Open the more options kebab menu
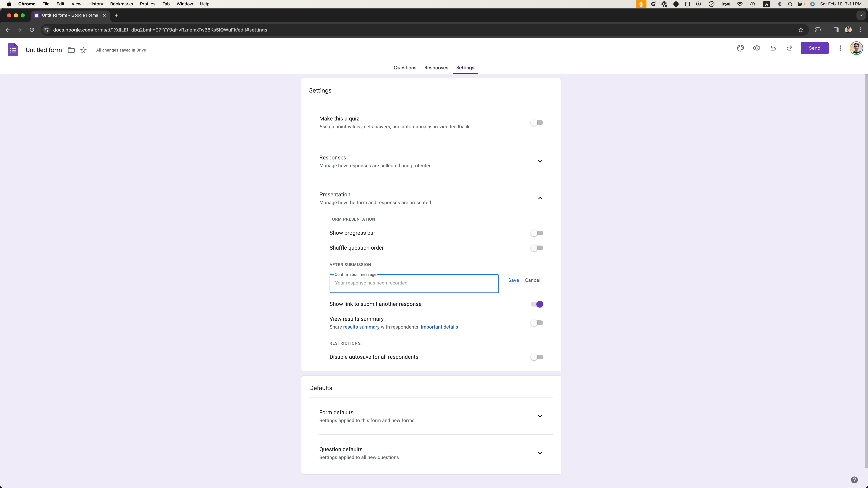The image size is (868, 488). point(840,48)
